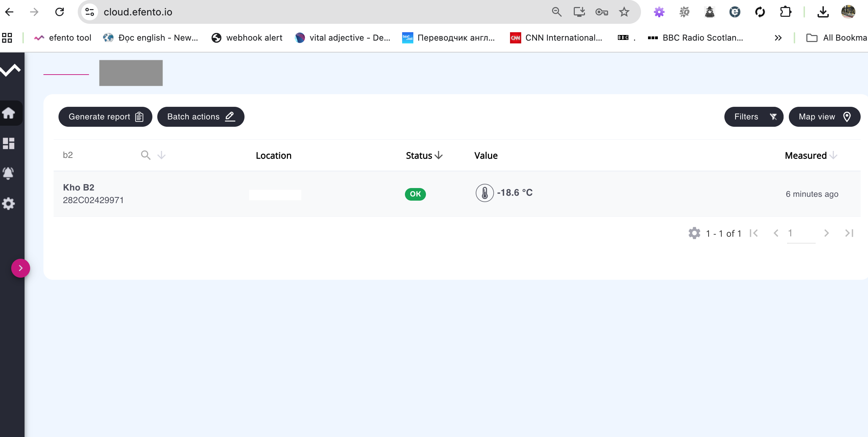The height and width of the screenshot is (437, 868).
Task: Click '6 minutes ago' measured time
Action: click(812, 194)
